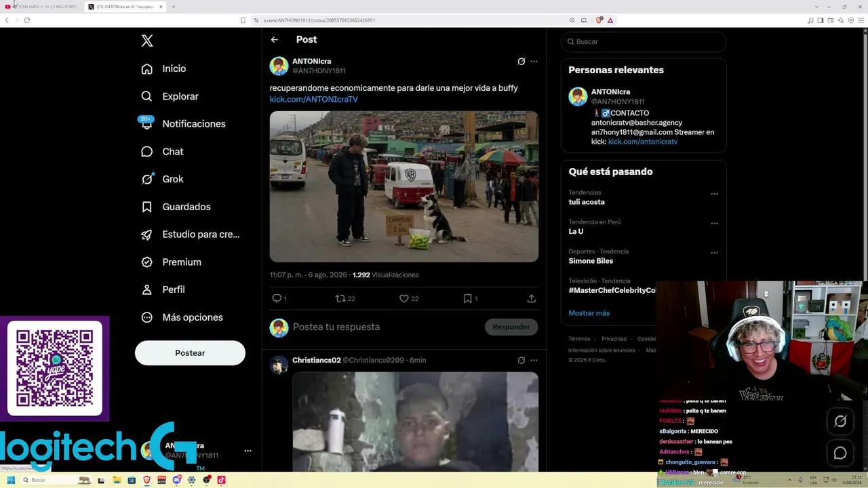Bookmark this page in the address bar

pyautogui.click(x=243, y=20)
